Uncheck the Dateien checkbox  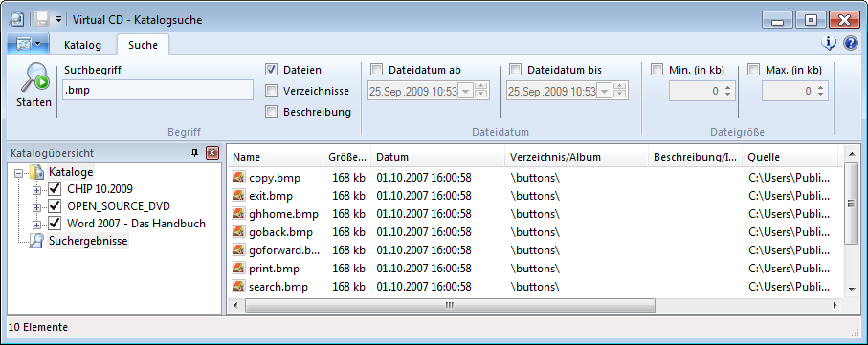[x=271, y=70]
